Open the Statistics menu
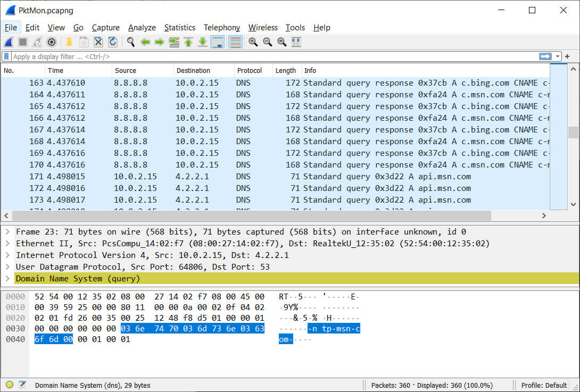Viewport: 580px width, 392px height. (179, 27)
